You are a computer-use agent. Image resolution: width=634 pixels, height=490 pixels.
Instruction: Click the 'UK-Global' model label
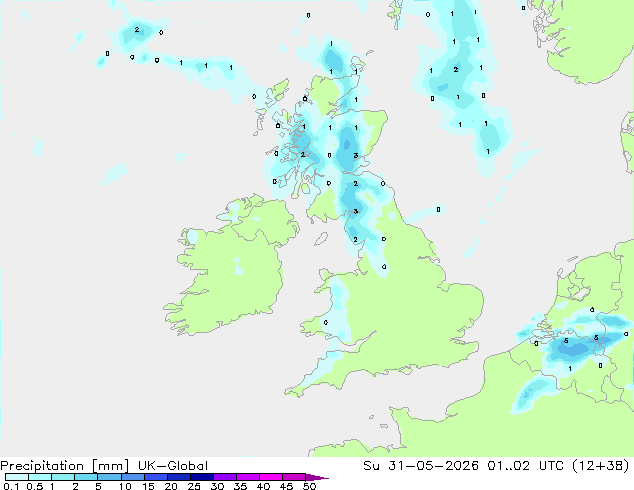tap(173, 466)
